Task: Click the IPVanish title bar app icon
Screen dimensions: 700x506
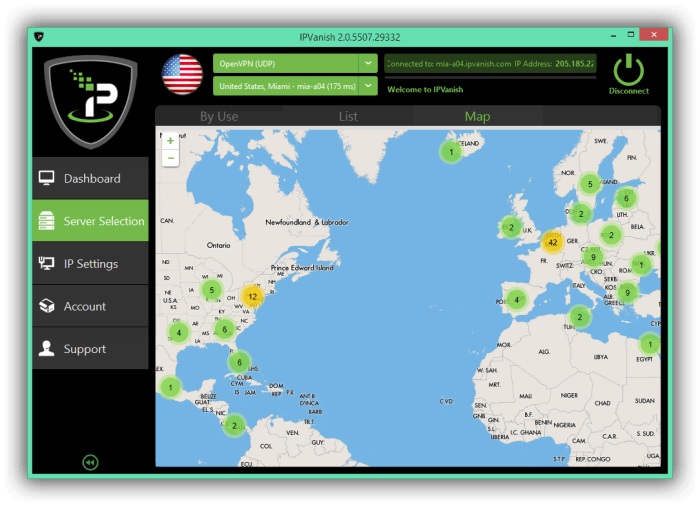Action: coord(39,37)
